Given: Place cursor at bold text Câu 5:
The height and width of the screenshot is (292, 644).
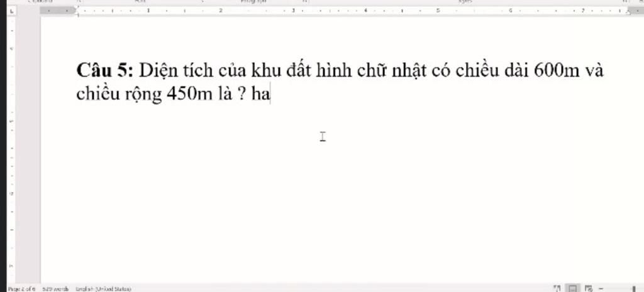Looking at the screenshot, I should coord(105,70).
